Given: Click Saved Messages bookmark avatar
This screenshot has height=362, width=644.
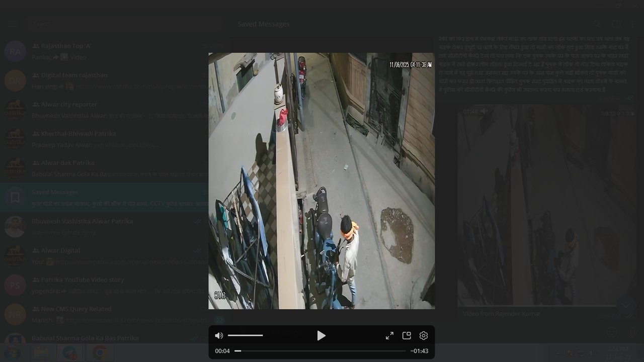Looking at the screenshot, I should tap(15, 197).
